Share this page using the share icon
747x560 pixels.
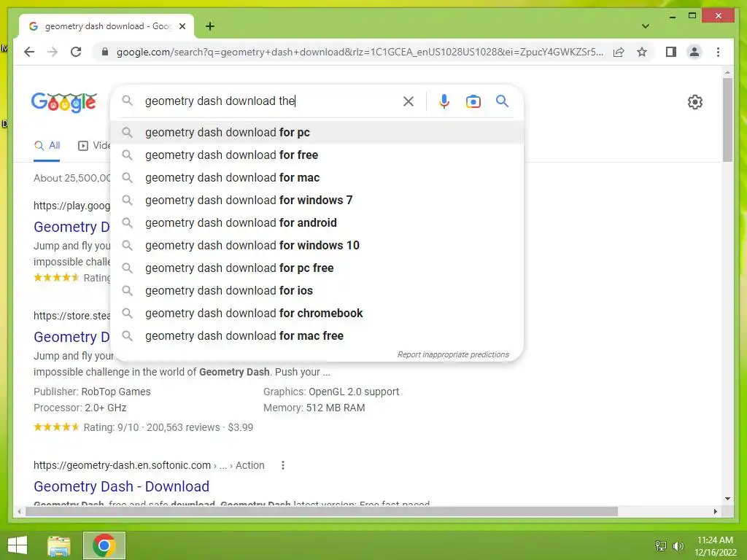619,52
